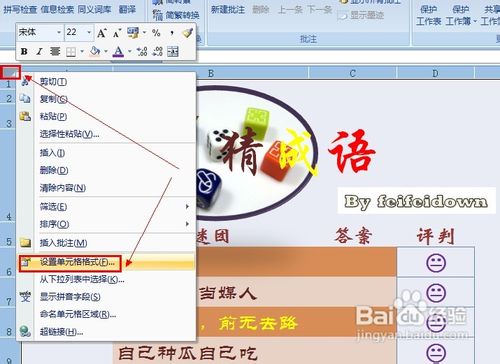Open accounting format dropdown arrow

[145, 32]
